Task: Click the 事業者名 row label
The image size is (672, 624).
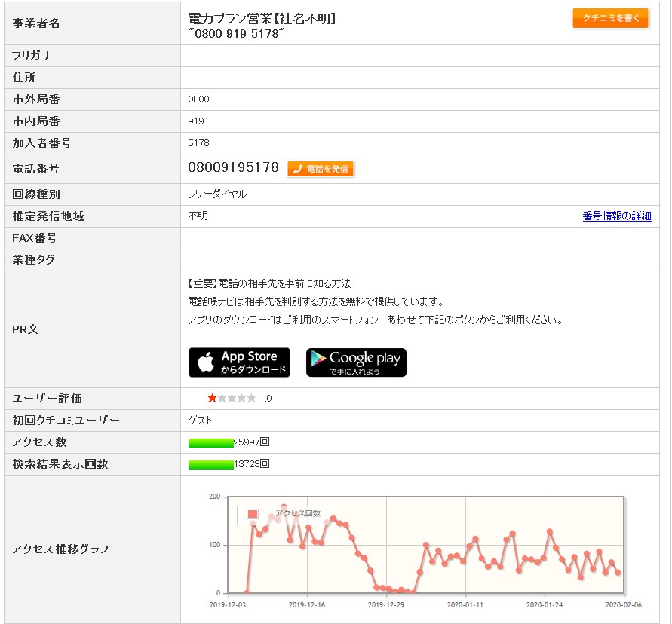Action: (36, 23)
